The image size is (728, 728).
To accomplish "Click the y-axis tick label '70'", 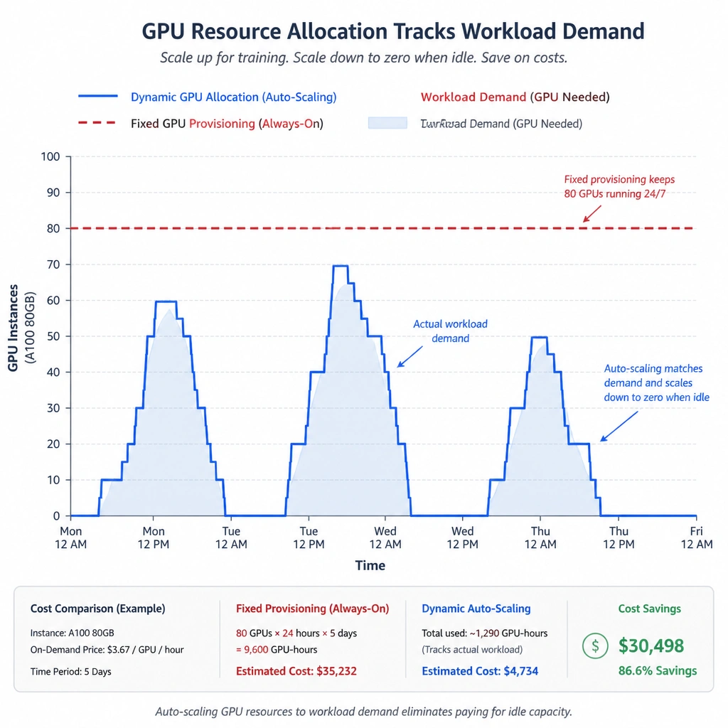I will coord(53,264).
